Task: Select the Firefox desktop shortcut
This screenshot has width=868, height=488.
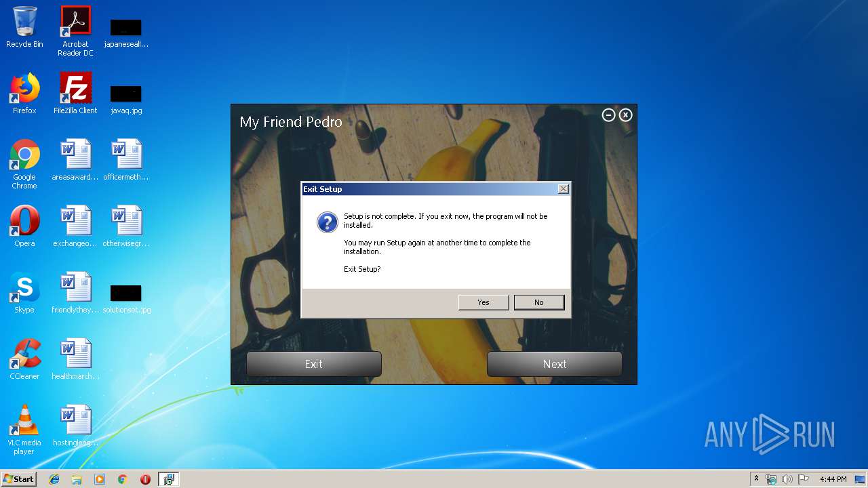Action: click(x=24, y=94)
